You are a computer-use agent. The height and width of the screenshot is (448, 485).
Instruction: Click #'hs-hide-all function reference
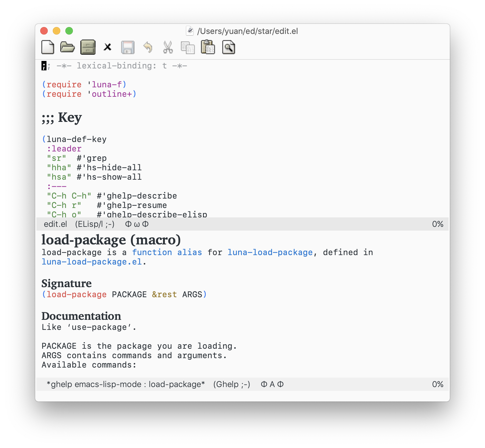point(109,167)
